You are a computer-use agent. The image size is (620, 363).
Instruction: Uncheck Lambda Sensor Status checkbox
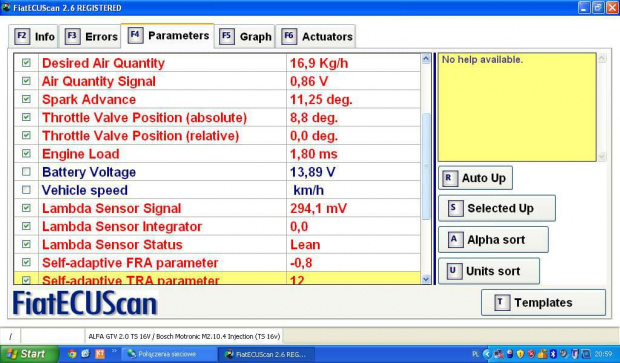[x=26, y=244]
